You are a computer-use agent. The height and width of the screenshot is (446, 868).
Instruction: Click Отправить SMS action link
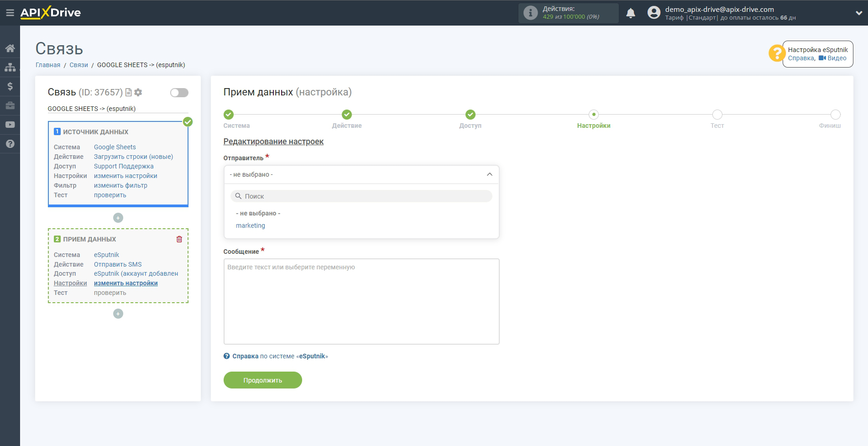[118, 264]
